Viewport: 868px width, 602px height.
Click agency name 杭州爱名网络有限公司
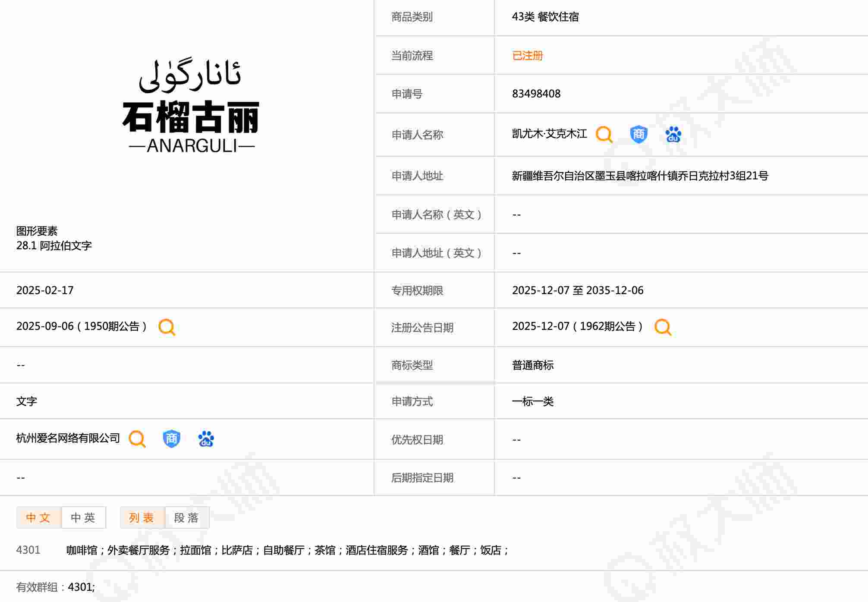pos(68,439)
